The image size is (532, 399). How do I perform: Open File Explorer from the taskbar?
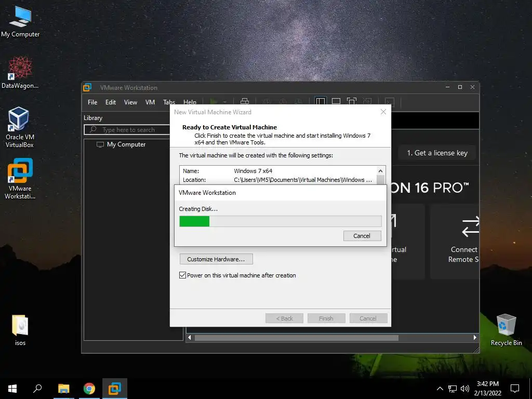coord(63,389)
